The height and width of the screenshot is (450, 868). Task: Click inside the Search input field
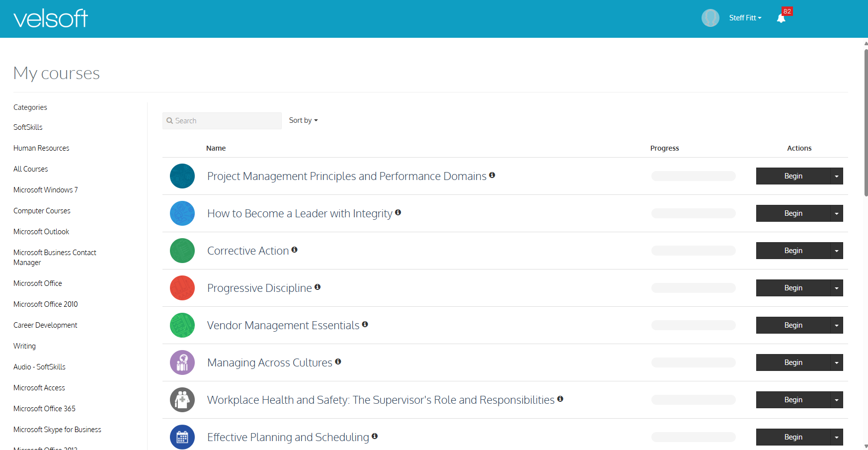(222, 120)
